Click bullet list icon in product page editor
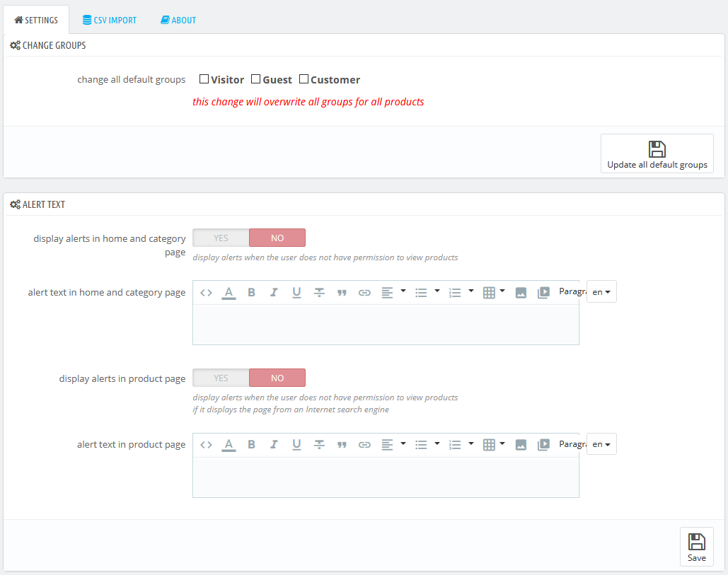Image resolution: width=728 pixels, height=575 pixels. tap(421, 445)
